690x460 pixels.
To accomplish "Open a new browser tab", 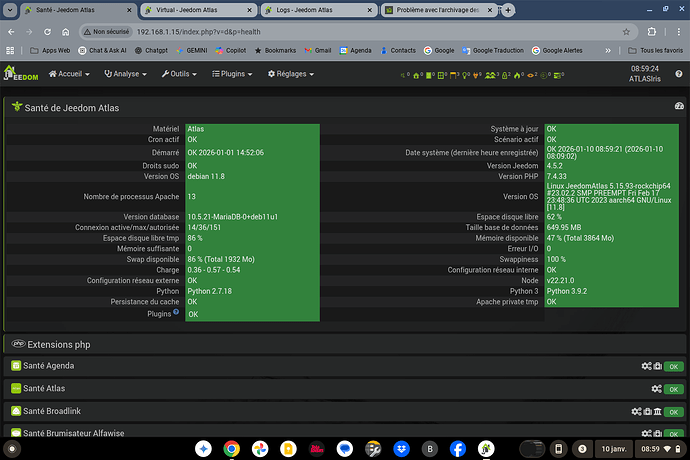I will click(x=508, y=10).
